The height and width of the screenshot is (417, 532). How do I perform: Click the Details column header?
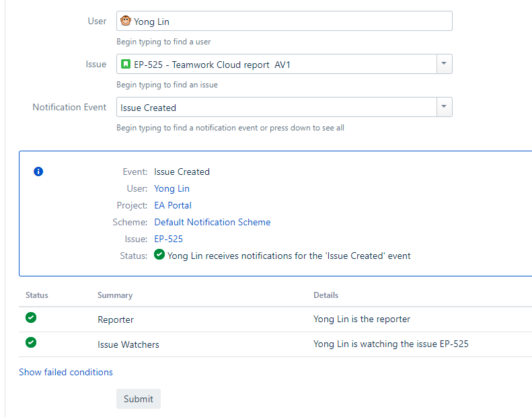(326, 295)
